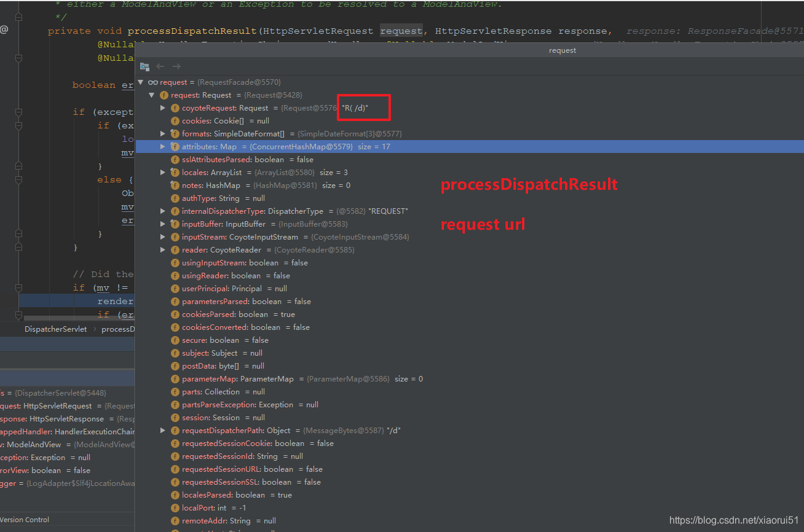
Task: Click the field icon of parametersParsed row
Action: (175, 302)
